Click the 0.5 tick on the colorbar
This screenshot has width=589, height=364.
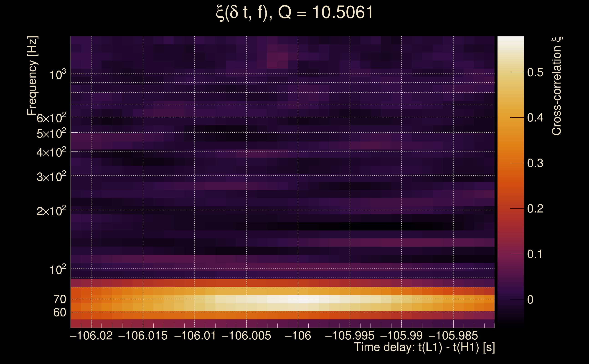pyautogui.click(x=535, y=72)
